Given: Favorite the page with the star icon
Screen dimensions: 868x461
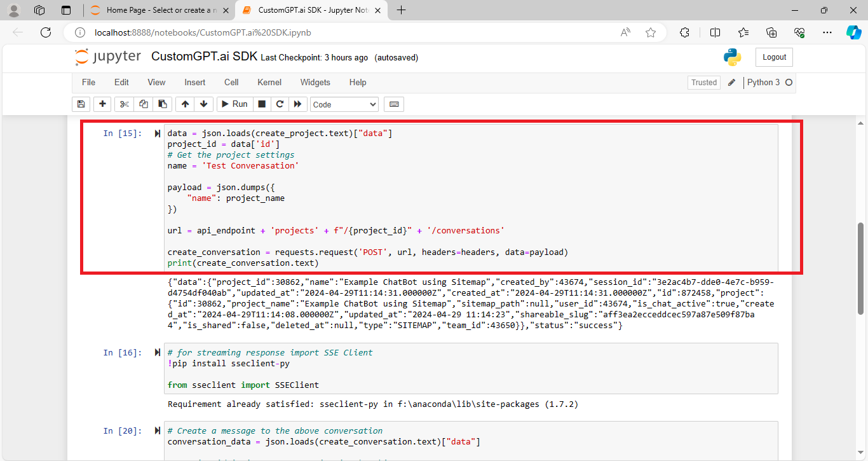Looking at the screenshot, I should click(x=650, y=32).
